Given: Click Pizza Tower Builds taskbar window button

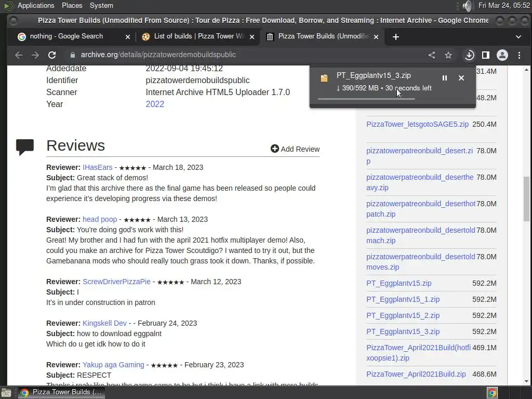Looking at the screenshot, I should tap(61, 393).
